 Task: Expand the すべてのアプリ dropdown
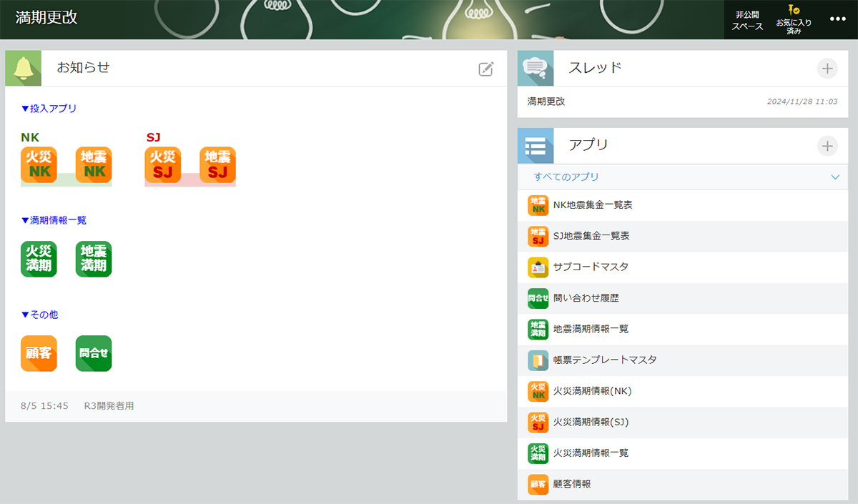click(x=834, y=177)
